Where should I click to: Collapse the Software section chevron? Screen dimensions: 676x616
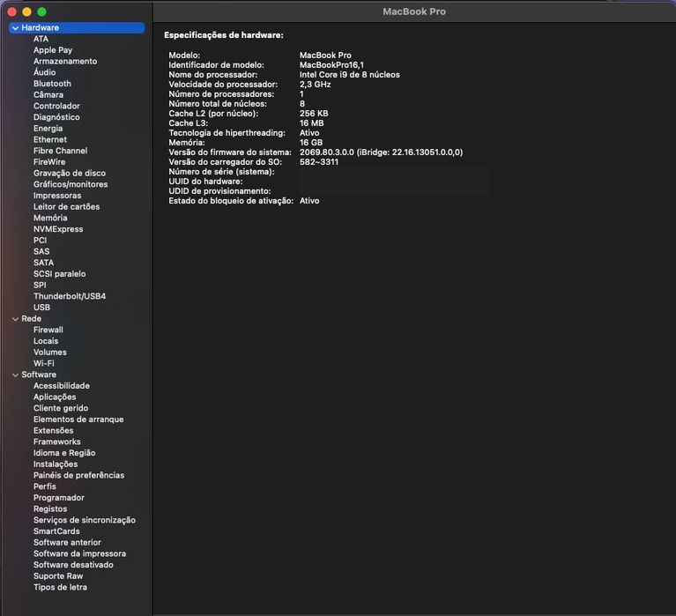click(16, 375)
